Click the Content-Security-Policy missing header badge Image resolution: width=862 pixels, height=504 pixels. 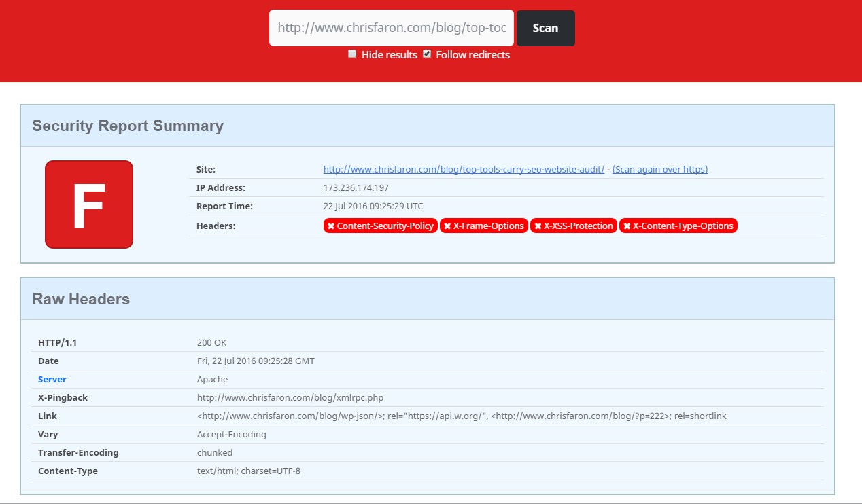(380, 226)
